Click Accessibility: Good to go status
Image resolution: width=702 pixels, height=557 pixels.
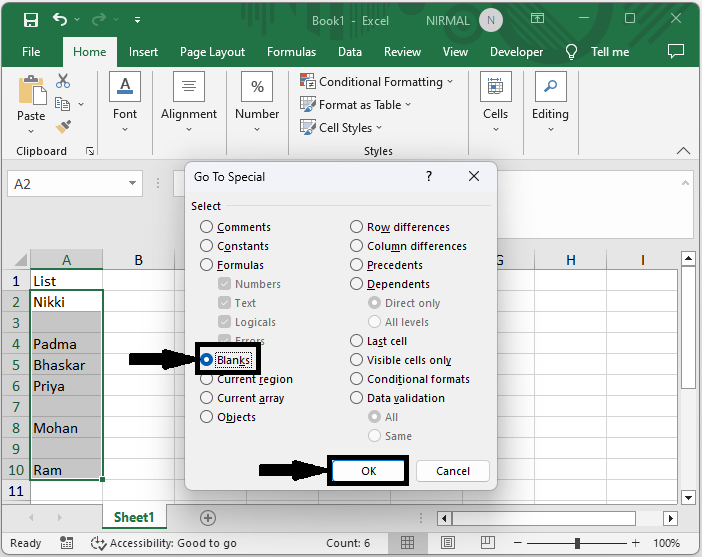pyautogui.click(x=164, y=543)
